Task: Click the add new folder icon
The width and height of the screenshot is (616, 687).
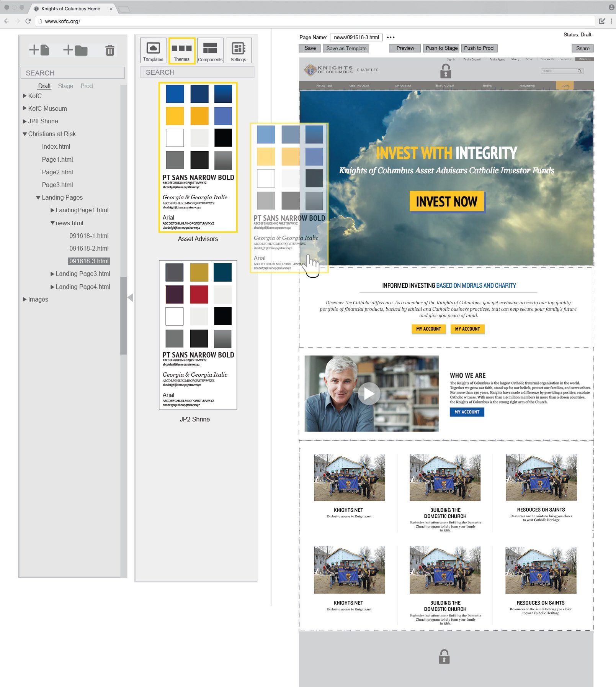Action: [75, 50]
